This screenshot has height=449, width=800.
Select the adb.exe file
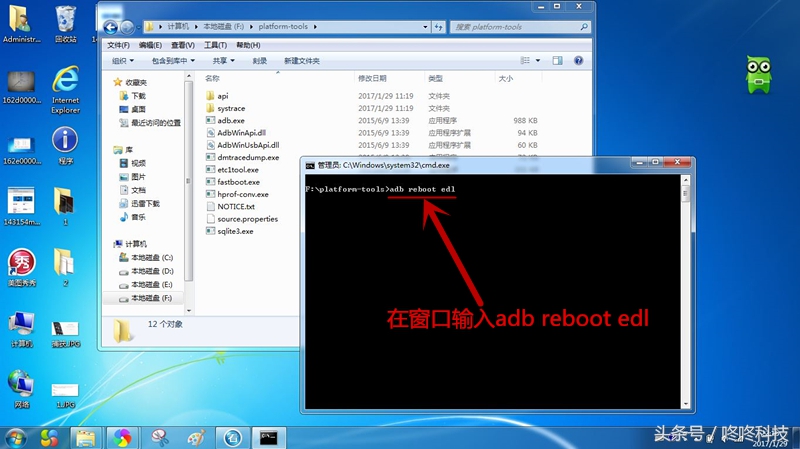pos(230,120)
